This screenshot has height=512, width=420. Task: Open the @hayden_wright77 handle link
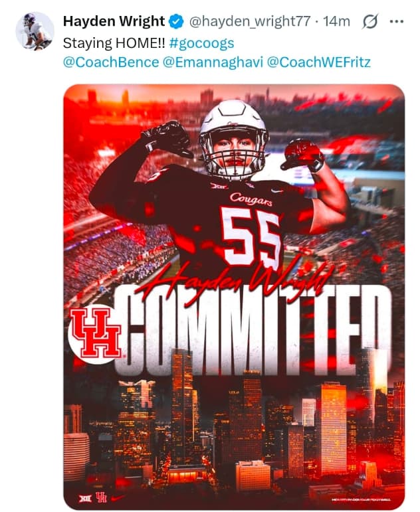pos(249,21)
